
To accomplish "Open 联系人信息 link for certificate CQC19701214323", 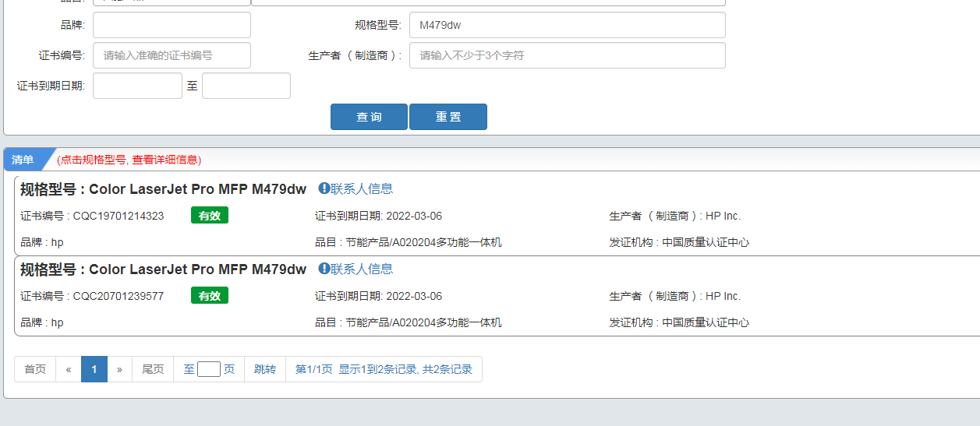I will pos(362,188).
